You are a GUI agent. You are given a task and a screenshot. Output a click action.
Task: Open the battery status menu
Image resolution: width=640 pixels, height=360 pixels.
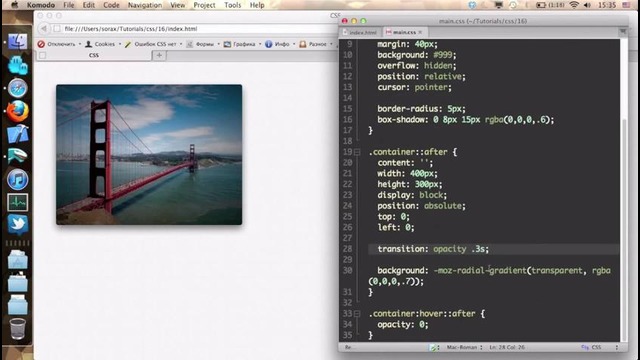(550, 5)
